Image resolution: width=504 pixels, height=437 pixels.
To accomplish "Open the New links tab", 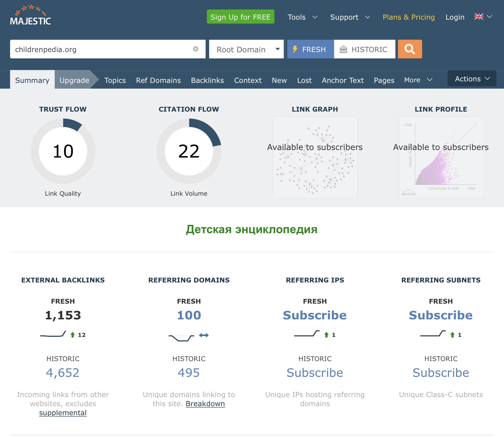I will (279, 80).
